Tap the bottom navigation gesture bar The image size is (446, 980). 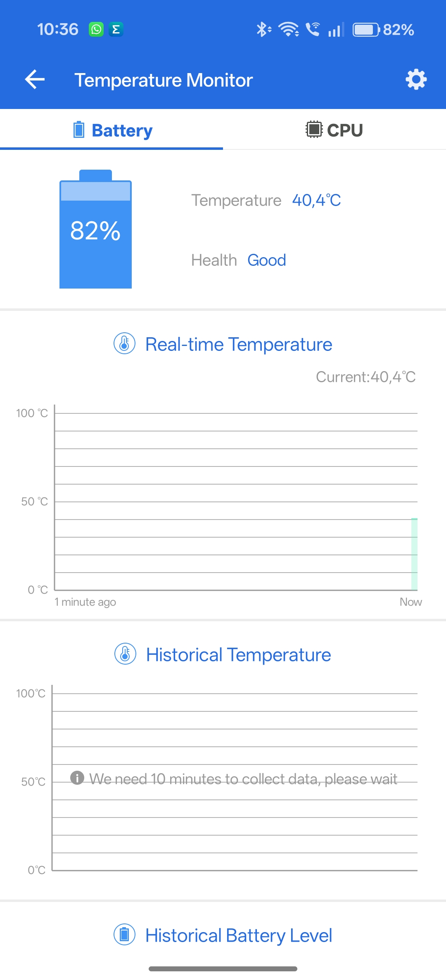[x=223, y=968]
